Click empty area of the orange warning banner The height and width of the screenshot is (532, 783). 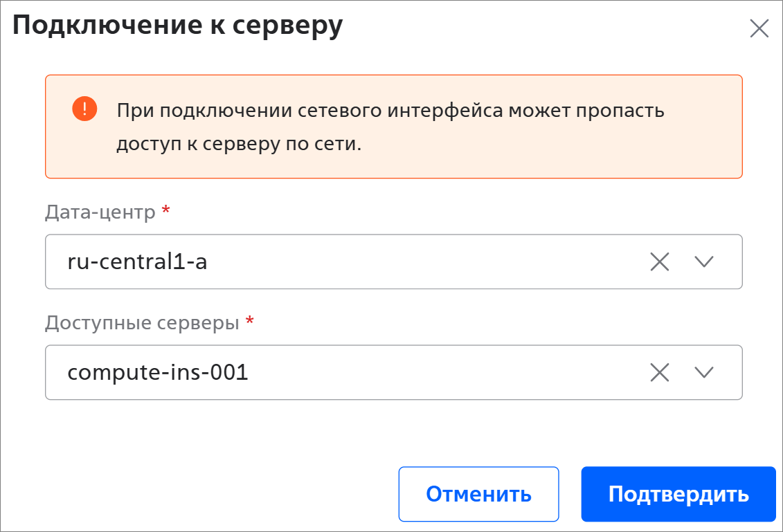[549, 149]
